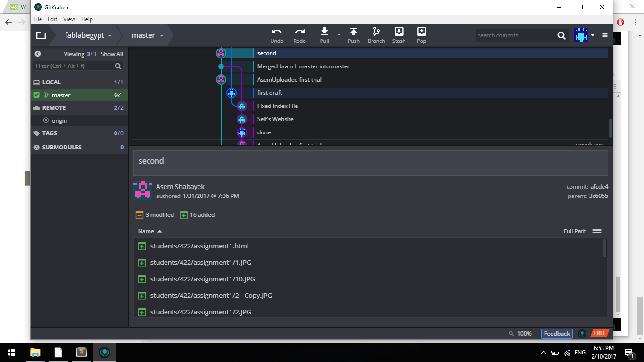Screen dimensions: 644x362
Task: Click the Windows Start button
Action: coord(11,352)
